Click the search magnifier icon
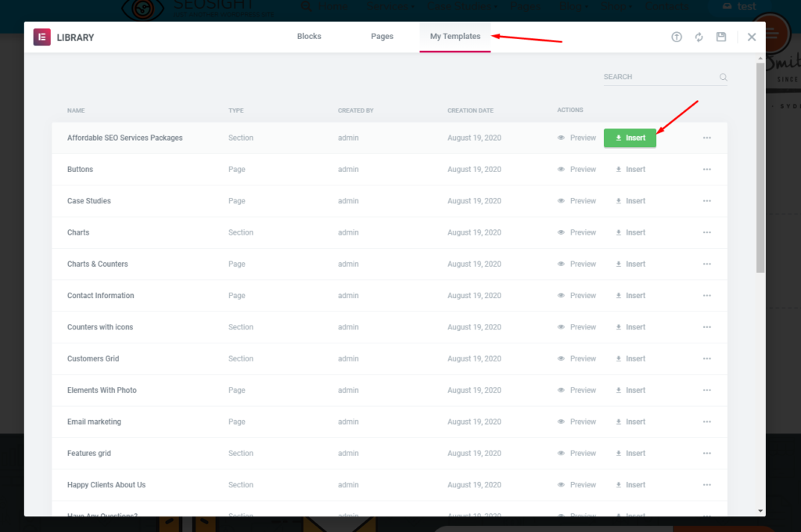This screenshot has height=532, width=801. pyautogui.click(x=724, y=77)
